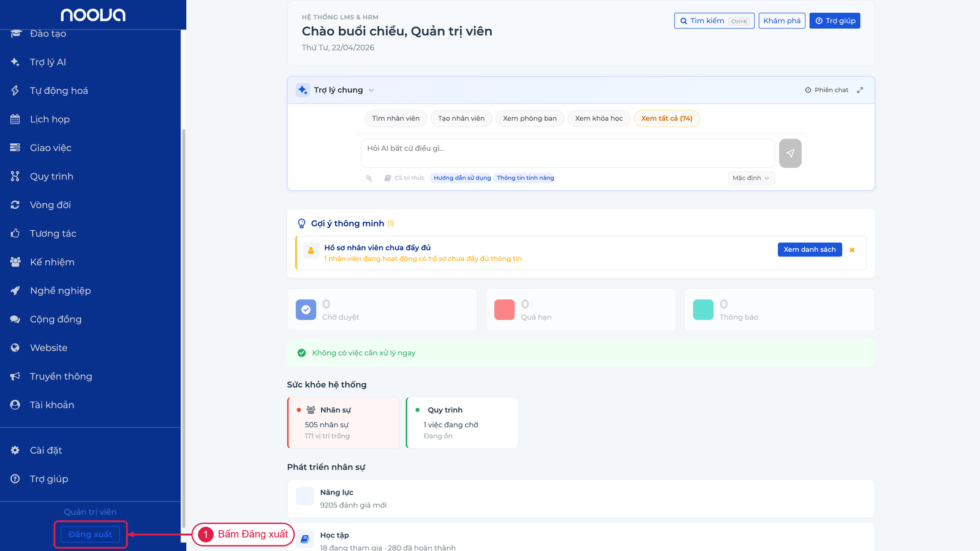This screenshot has height=551, width=980.
Task: Click the Lịch họp calendar icon
Action: (15, 119)
